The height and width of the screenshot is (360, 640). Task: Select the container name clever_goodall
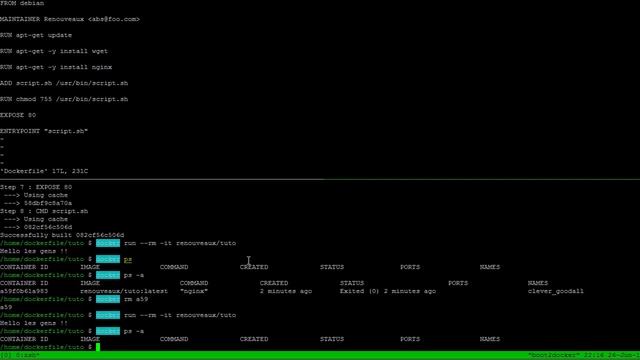coord(556,291)
